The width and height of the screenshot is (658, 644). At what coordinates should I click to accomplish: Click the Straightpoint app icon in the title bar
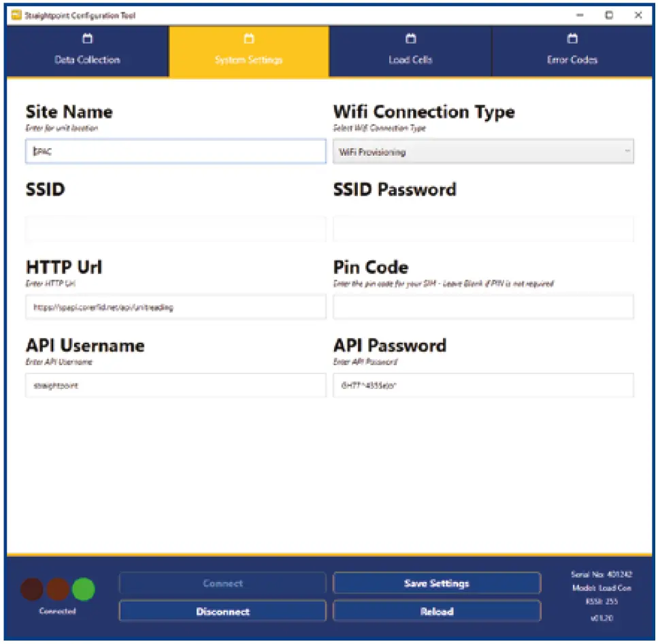(x=15, y=15)
